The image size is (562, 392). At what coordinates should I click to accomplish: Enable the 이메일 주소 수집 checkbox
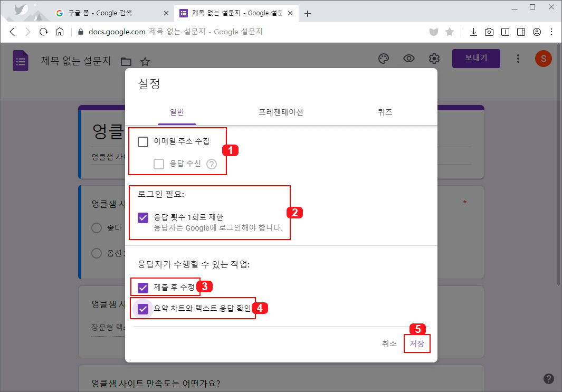(x=143, y=141)
